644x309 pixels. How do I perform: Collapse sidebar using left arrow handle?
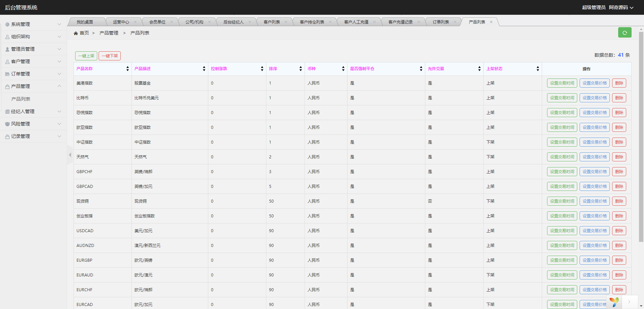point(70,155)
